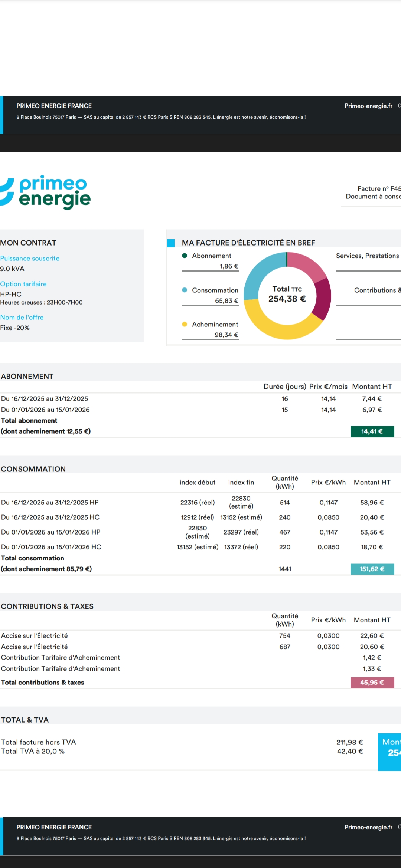Viewport: 401px width, 868px height.
Task: Open Primeo-energie.fr link in upper banner
Action: [368, 106]
